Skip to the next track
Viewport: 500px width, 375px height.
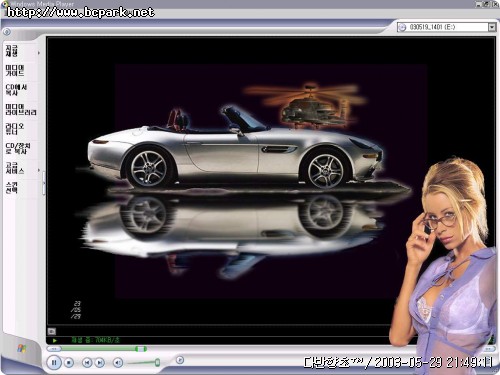(100, 362)
